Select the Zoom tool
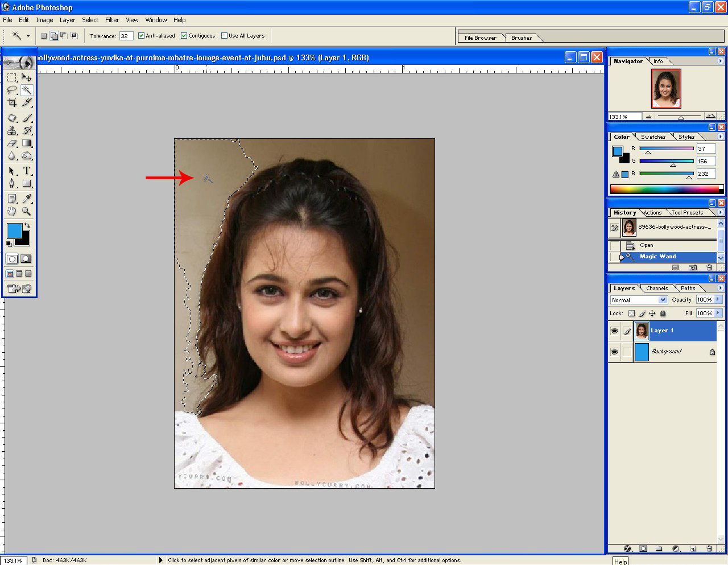The width and height of the screenshot is (728, 565). [27, 211]
